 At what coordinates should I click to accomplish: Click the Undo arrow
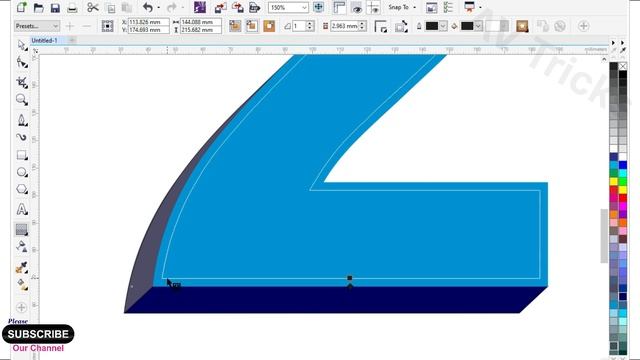148,7
